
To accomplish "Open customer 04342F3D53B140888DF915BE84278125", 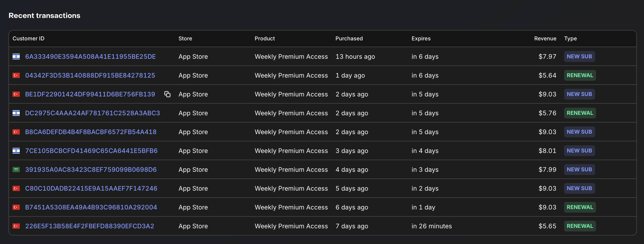I will click(x=90, y=75).
